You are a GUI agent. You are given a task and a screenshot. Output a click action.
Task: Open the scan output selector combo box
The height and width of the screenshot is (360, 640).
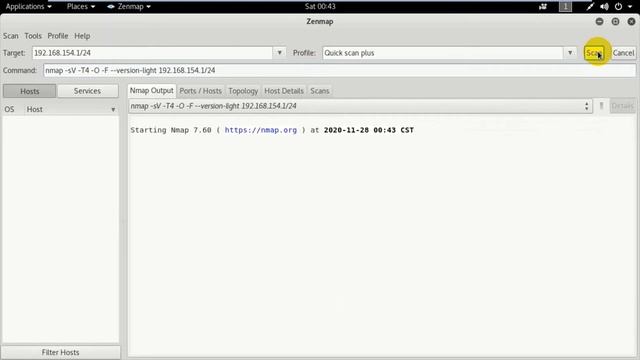[360, 106]
